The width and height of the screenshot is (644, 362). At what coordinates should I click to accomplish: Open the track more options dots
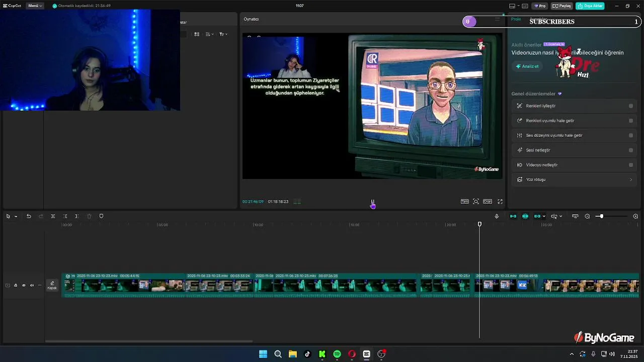pos(40,286)
